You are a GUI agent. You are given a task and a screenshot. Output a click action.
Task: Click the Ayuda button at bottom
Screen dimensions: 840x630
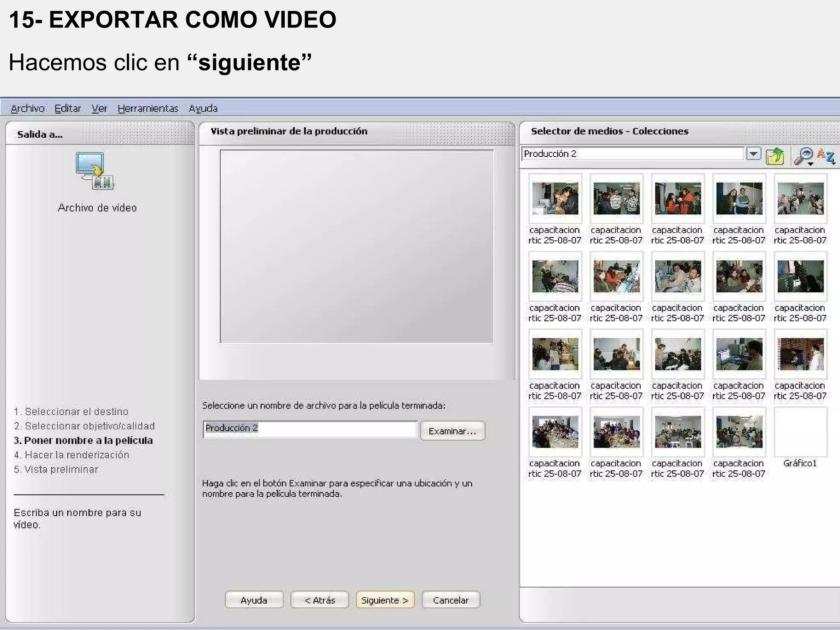(x=254, y=600)
